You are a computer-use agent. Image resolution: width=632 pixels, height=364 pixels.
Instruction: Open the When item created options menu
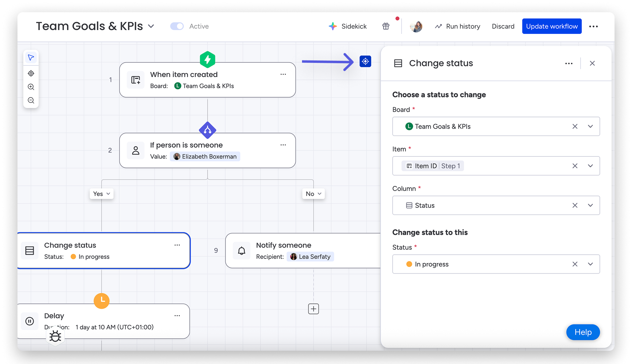tap(283, 74)
